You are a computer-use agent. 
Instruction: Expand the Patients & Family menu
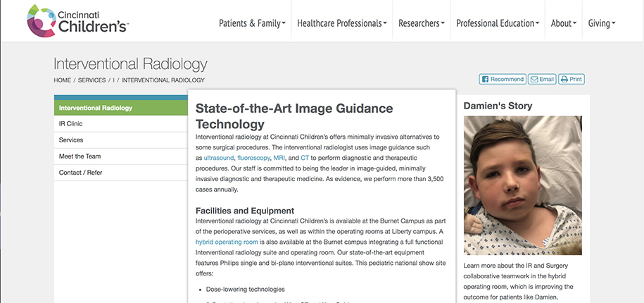click(x=252, y=23)
